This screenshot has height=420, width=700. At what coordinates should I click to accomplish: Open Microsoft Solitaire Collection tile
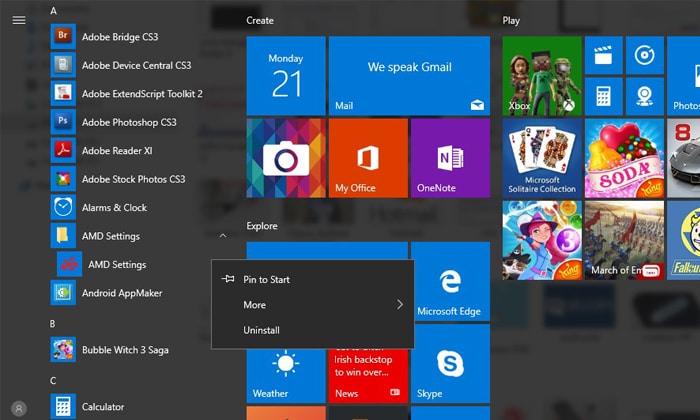click(542, 158)
